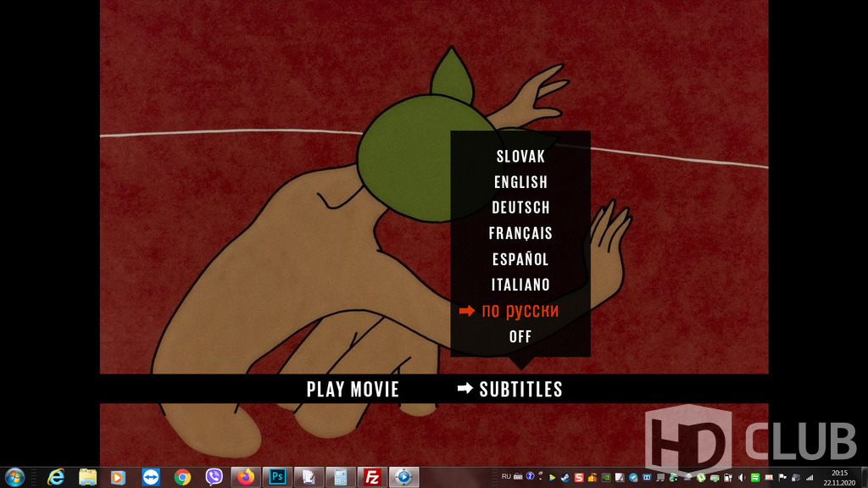Image resolution: width=868 pixels, height=488 pixels.
Task: Click the SUBTITLES menu button
Action: (x=520, y=390)
